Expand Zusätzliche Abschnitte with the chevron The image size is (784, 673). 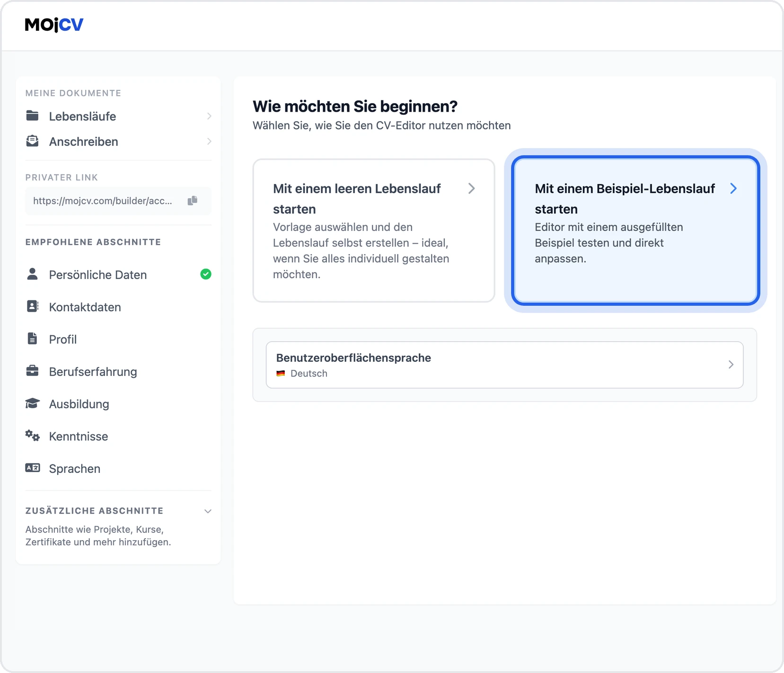coord(208,511)
